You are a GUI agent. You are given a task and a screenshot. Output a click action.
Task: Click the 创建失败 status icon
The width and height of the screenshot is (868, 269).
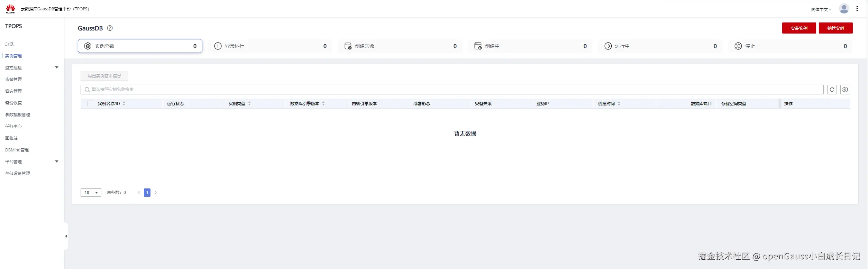click(348, 46)
